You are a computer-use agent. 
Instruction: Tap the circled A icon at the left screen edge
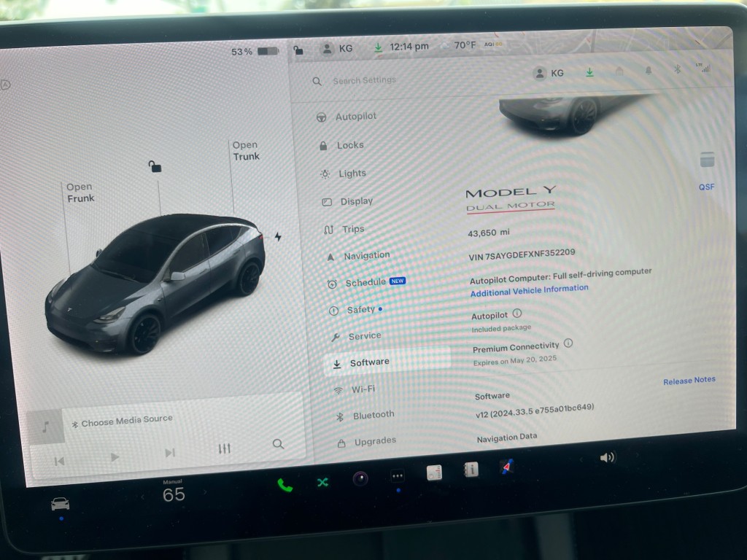[5, 85]
